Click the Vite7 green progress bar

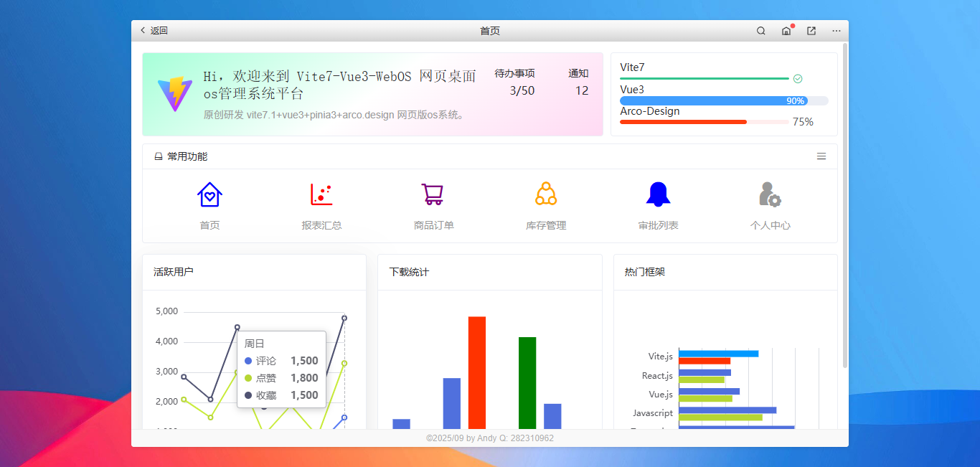coord(705,78)
